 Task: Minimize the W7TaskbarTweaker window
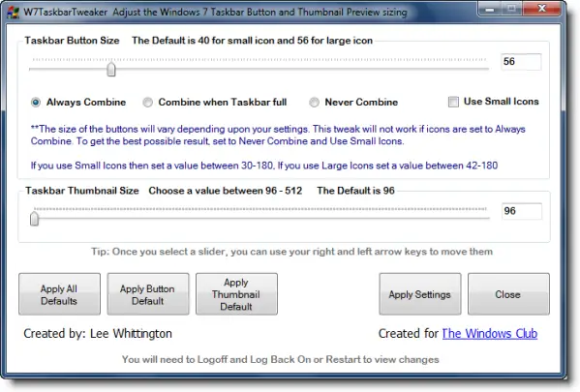point(490,9)
